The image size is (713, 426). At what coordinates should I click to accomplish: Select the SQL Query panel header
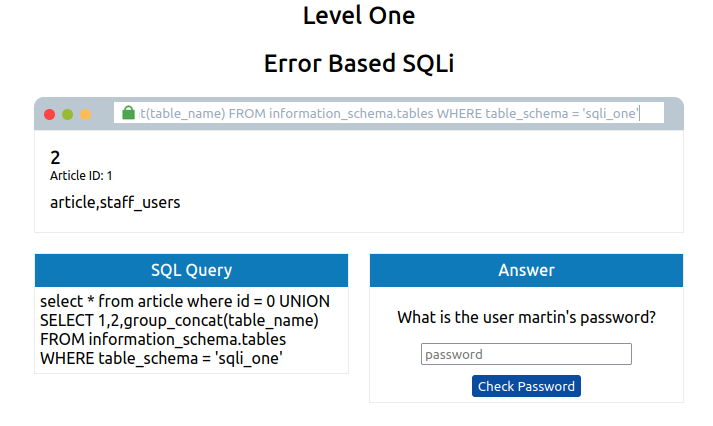pyautogui.click(x=191, y=270)
